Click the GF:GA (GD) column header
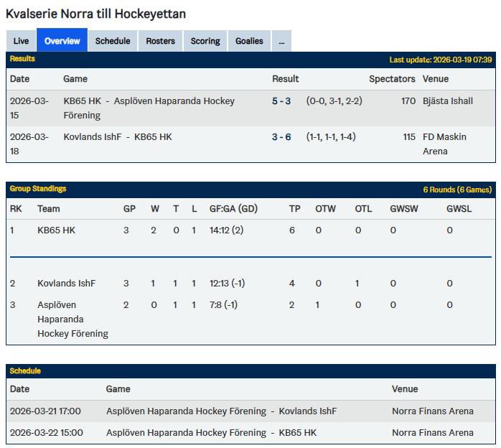 point(233,209)
